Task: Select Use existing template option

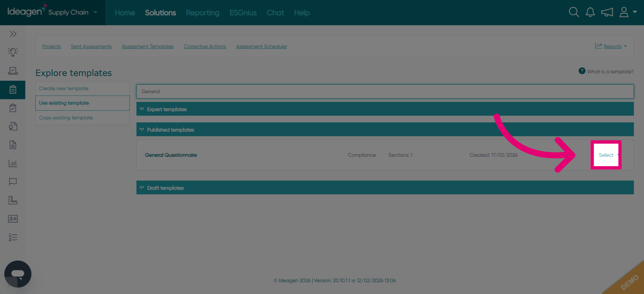Action: [x=83, y=103]
